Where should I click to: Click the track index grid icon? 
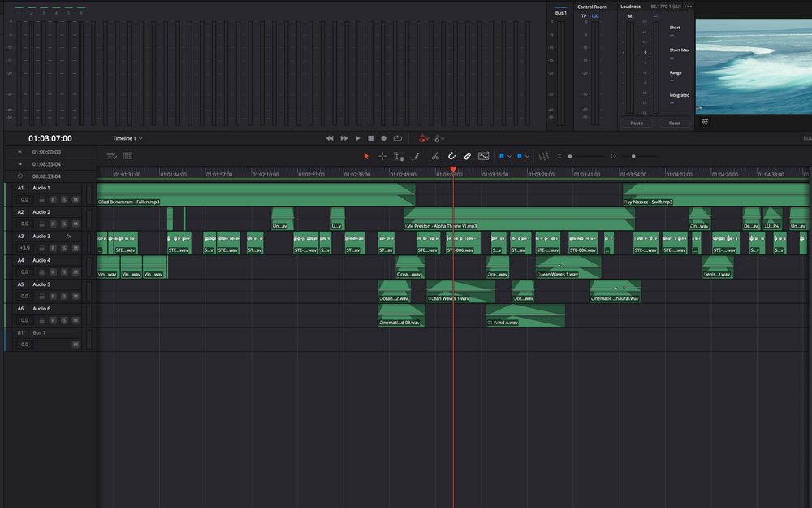pos(127,156)
